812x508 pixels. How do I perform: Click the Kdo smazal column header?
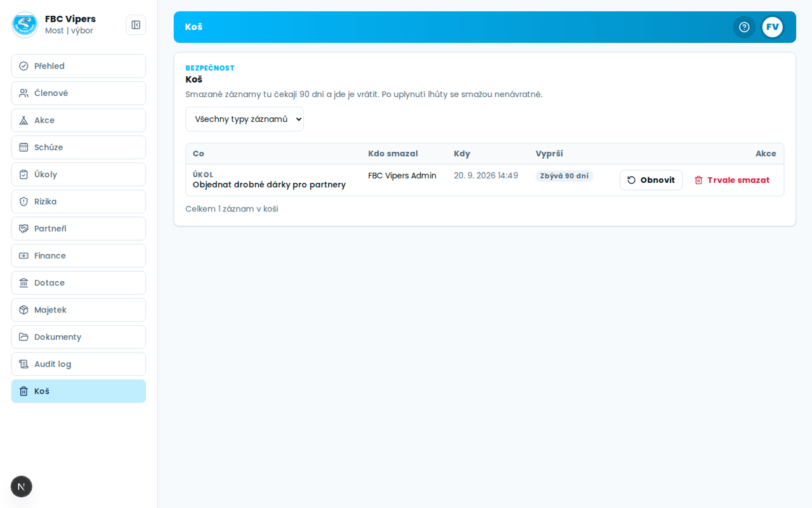coord(393,154)
